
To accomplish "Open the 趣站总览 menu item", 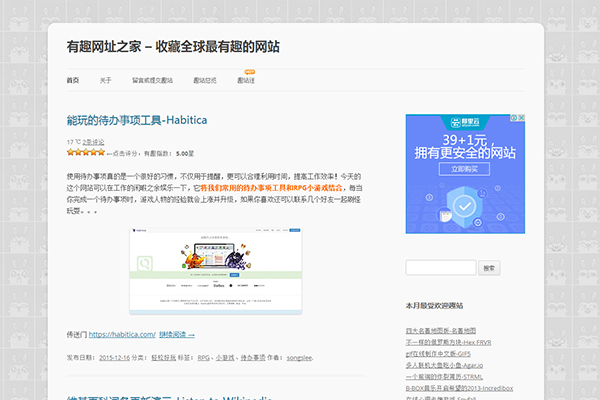I will [205, 81].
